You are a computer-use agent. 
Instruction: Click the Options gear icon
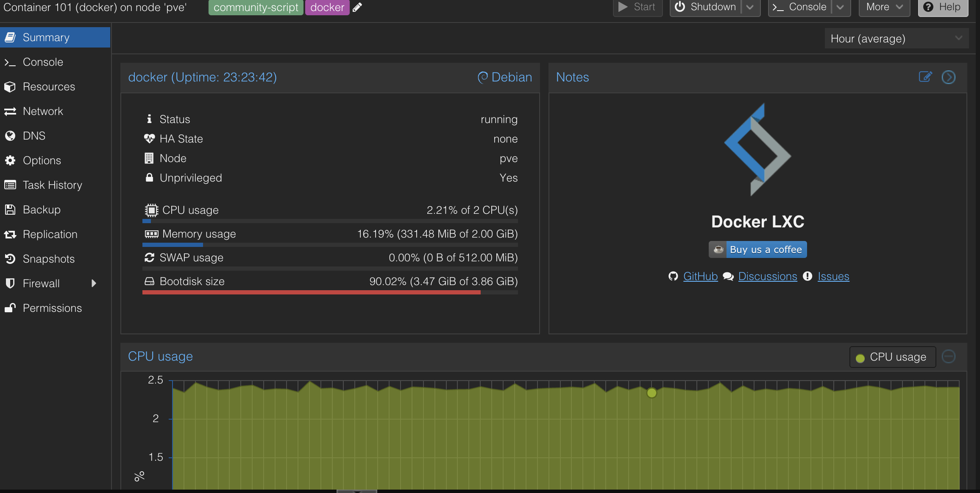coord(10,160)
